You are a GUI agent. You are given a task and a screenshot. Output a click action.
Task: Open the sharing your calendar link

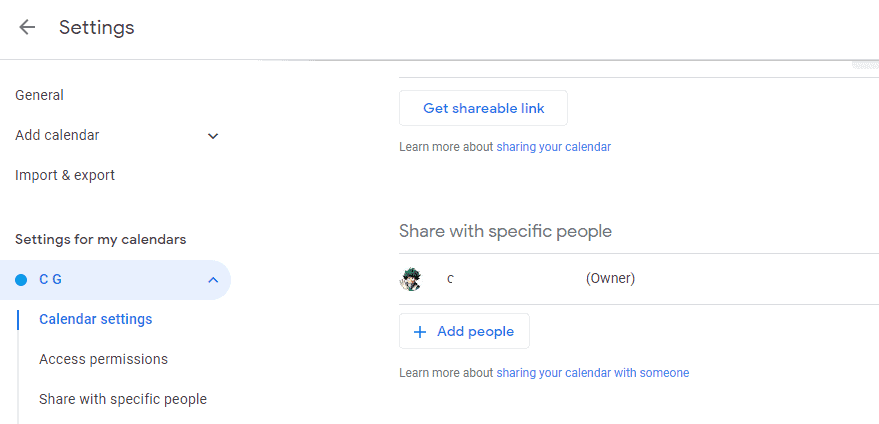[554, 147]
